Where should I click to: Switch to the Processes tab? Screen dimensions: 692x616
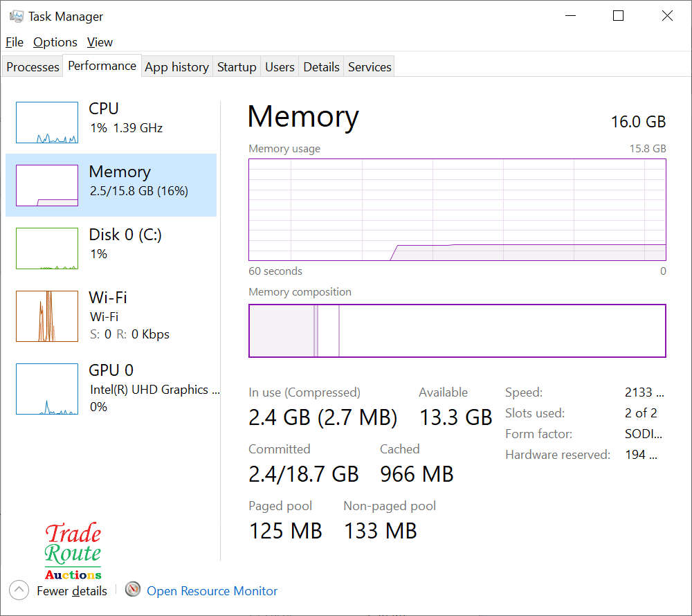[x=33, y=67]
